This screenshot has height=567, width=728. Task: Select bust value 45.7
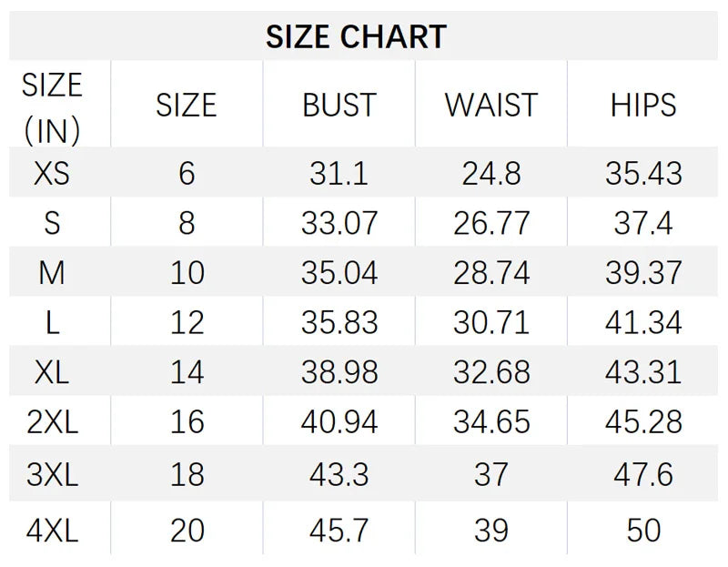339,530
